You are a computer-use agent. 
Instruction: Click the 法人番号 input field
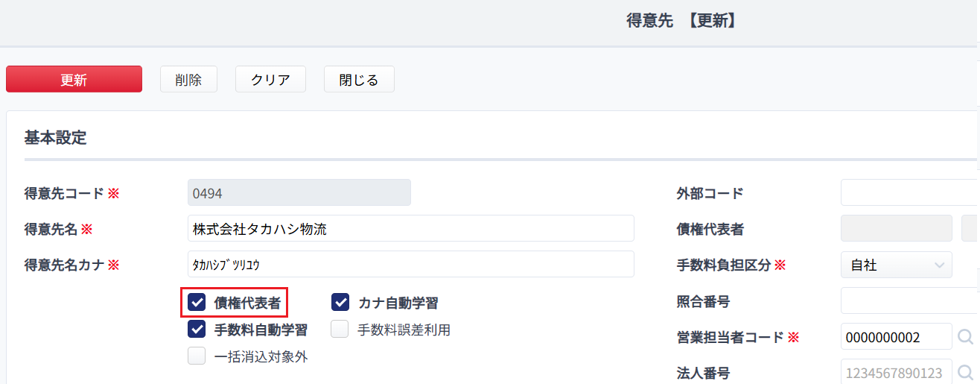[897, 373]
